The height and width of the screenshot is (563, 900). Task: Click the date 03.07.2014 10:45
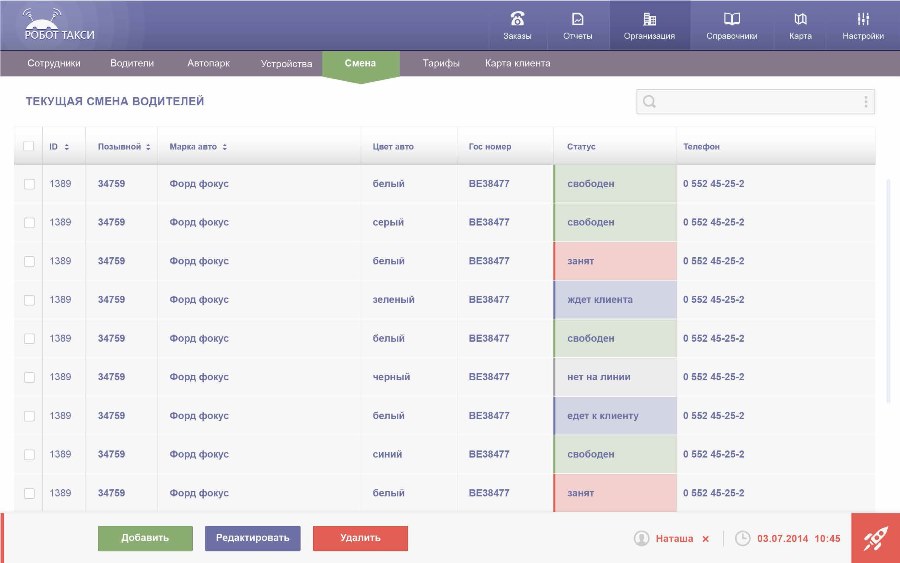[x=798, y=539]
